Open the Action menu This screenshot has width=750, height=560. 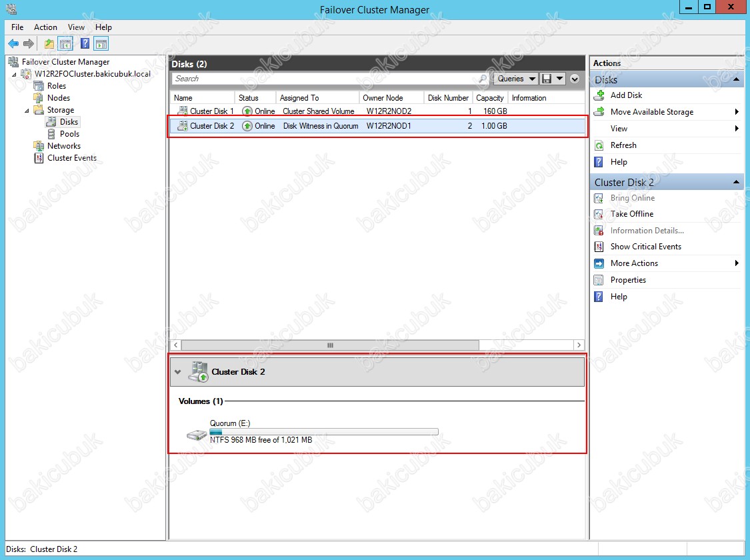(x=45, y=27)
